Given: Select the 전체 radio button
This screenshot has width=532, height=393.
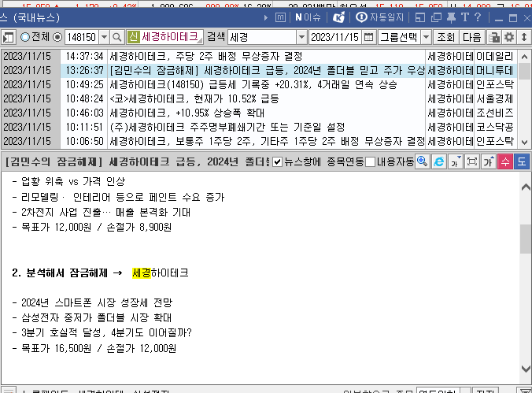Looking at the screenshot, I should coord(25,37).
